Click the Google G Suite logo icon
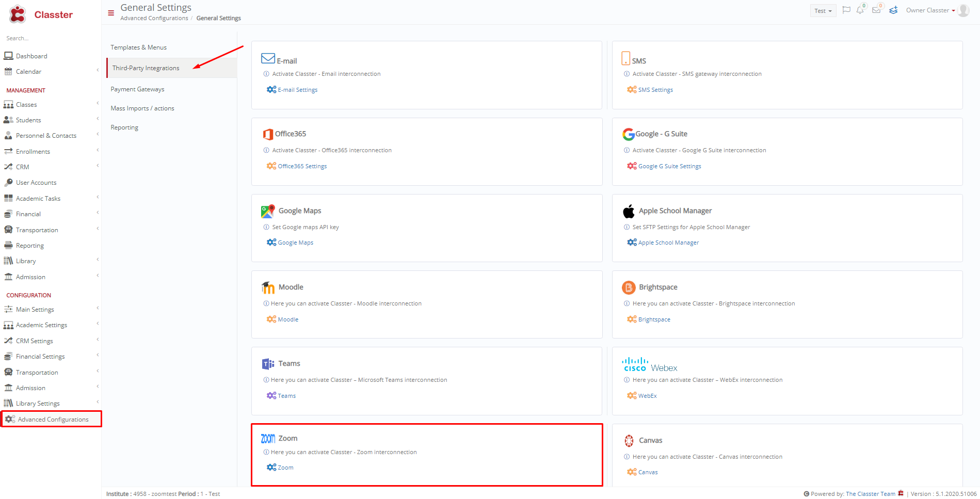980x499 pixels. [628, 134]
